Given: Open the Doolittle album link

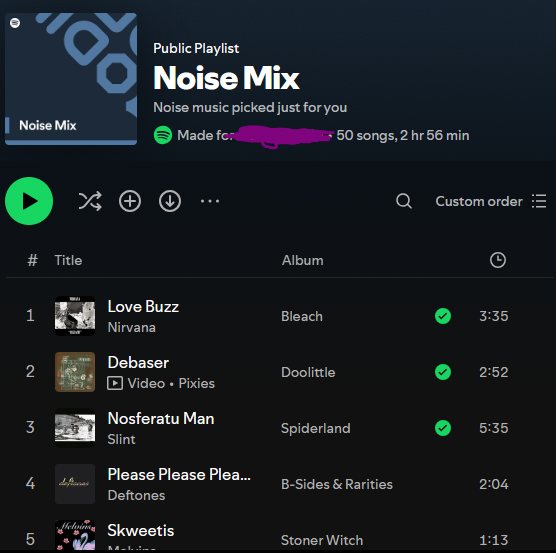Looking at the screenshot, I should [x=308, y=372].
